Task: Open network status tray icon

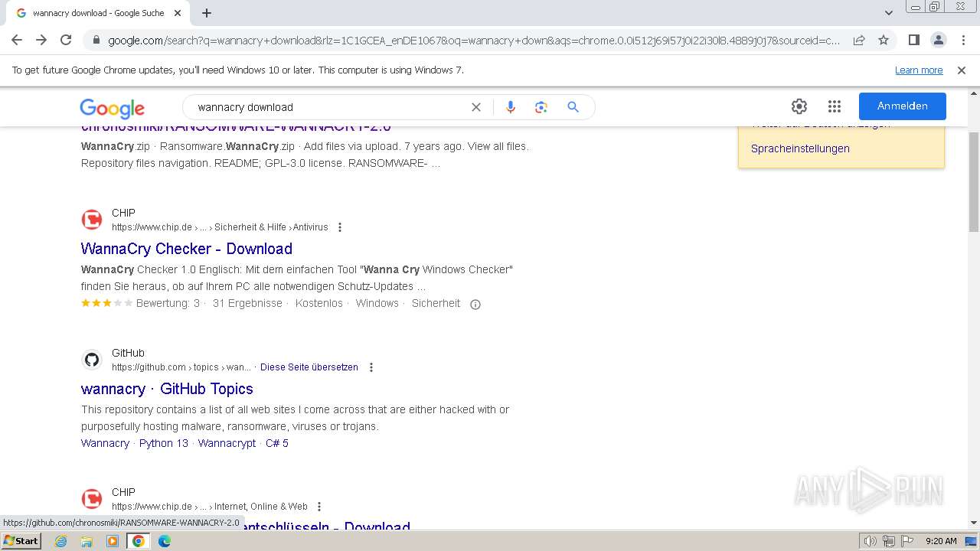Action: click(888, 541)
